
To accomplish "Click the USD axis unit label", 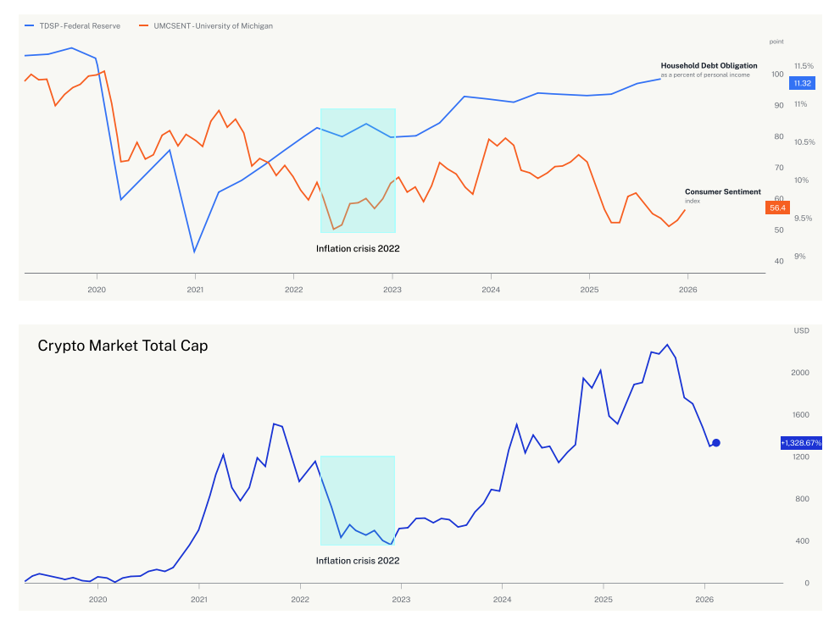I will click(x=801, y=330).
